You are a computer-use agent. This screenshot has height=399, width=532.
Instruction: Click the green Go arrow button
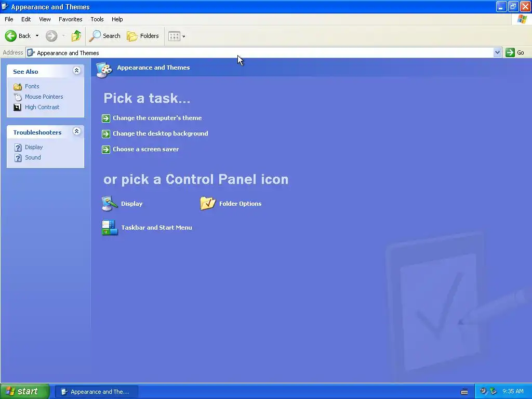[510, 52]
